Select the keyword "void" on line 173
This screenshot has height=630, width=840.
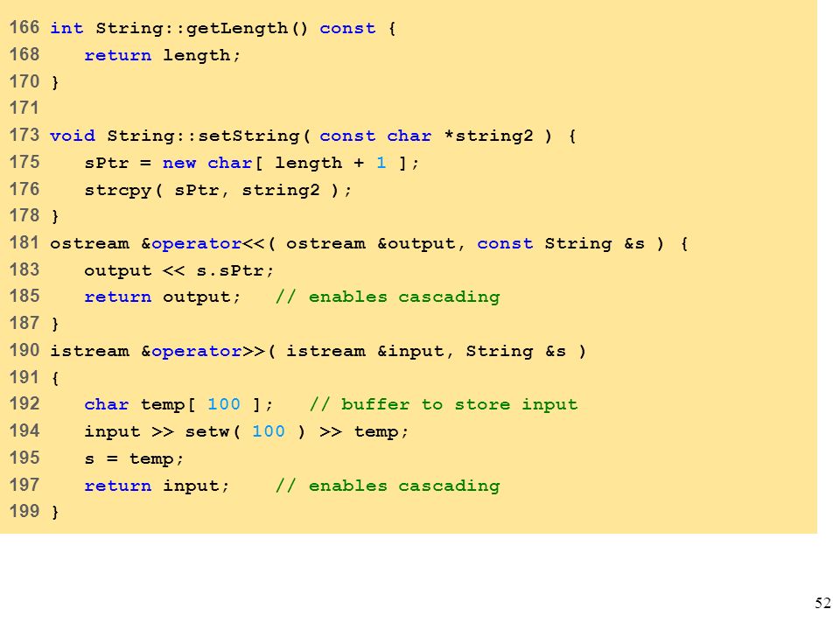[73, 136]
